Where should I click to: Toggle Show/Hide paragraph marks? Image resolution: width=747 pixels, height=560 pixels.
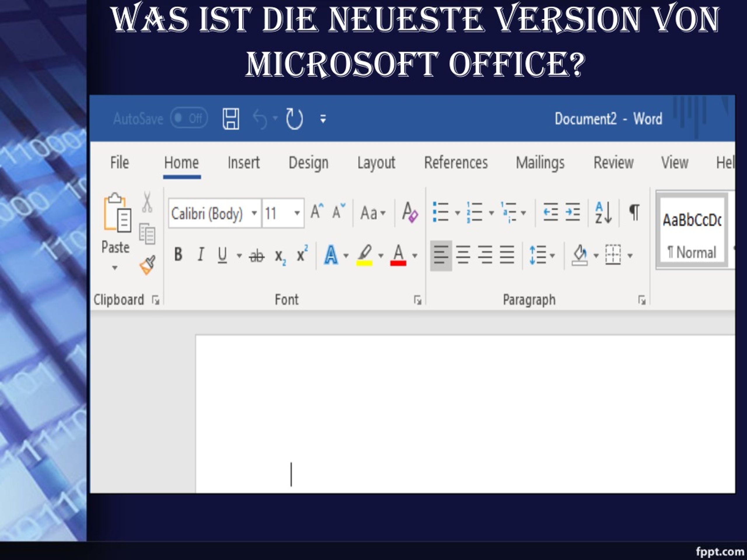pyautogui.click(x=635, y=212)
